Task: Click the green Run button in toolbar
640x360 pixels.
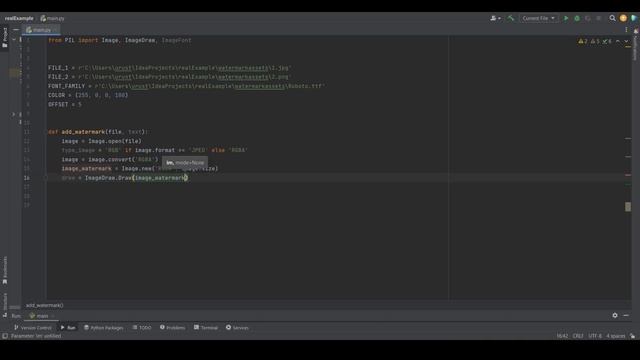Action: [566, 18]
